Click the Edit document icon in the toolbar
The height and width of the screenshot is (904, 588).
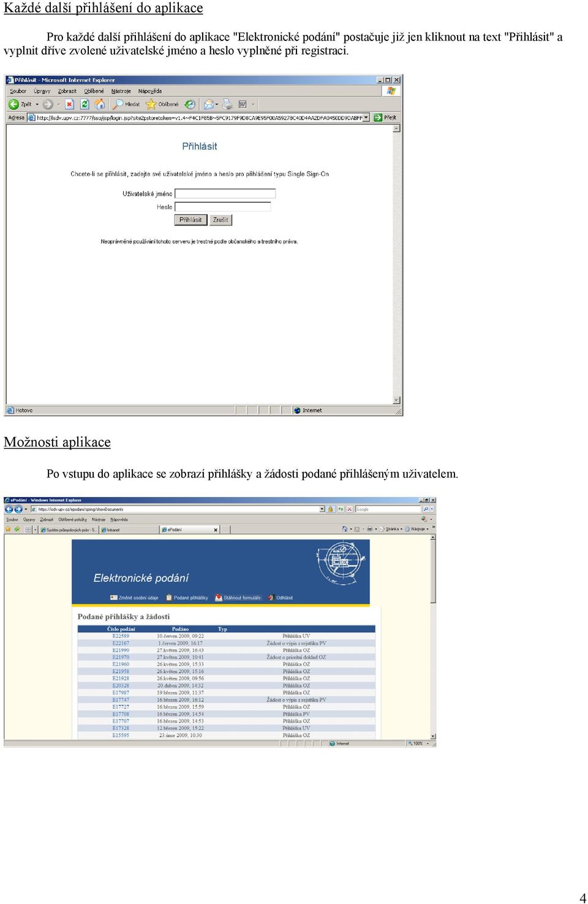coord(243,104)
